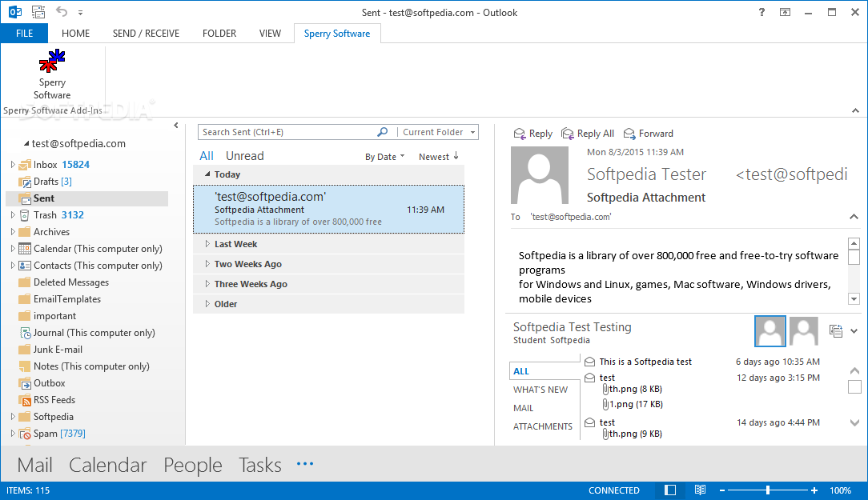Select the ATTACHMENTS tab in people pane

coord(543,426)
